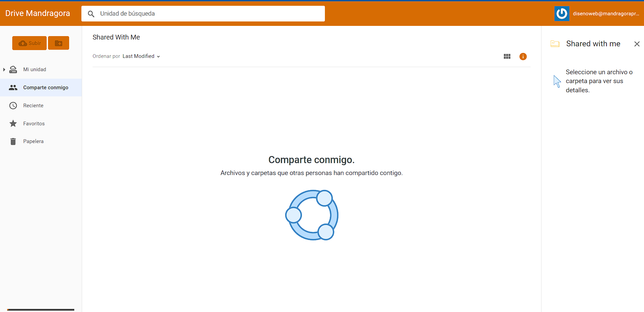Click the Drive Mandragora logo text
The image size is (644, 312).
(x=37, y=13)
